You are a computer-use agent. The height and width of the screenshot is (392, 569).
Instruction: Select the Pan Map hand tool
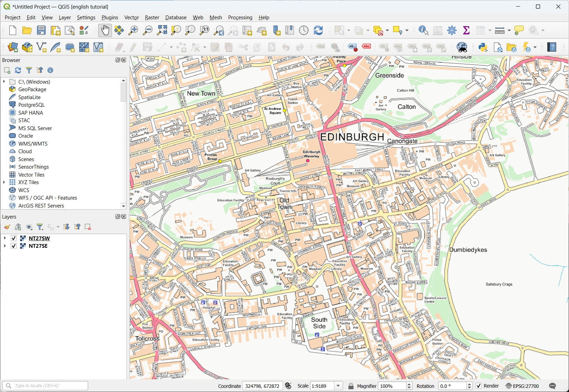[105, 30]
